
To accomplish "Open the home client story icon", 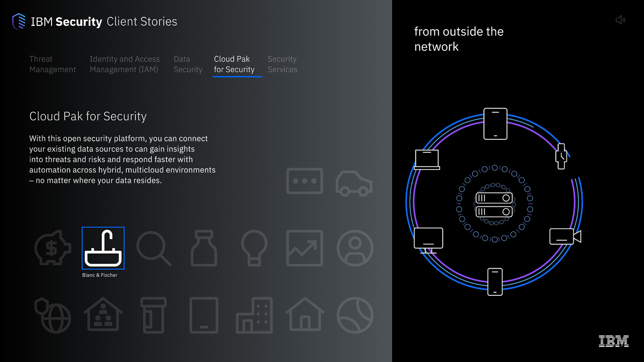I will pos(305,314).
